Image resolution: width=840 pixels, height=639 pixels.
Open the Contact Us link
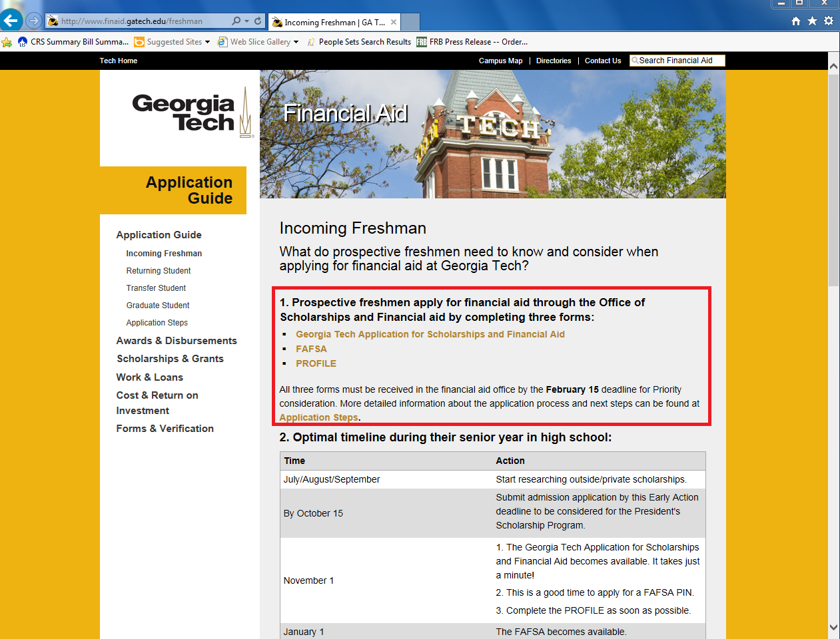pos(603,61)
